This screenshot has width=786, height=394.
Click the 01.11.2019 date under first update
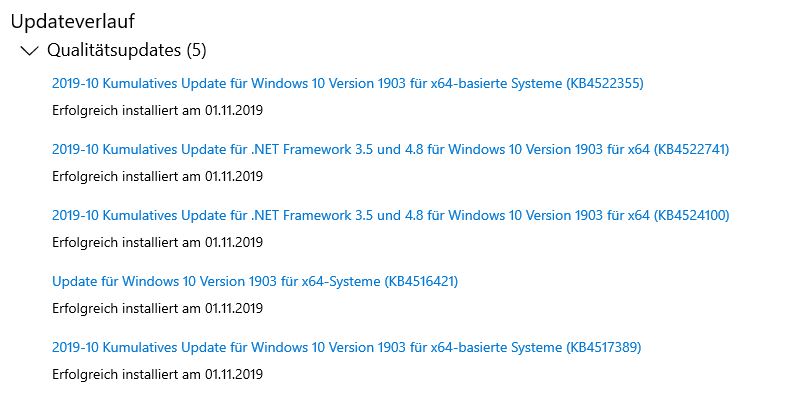[x=234, y=110]
